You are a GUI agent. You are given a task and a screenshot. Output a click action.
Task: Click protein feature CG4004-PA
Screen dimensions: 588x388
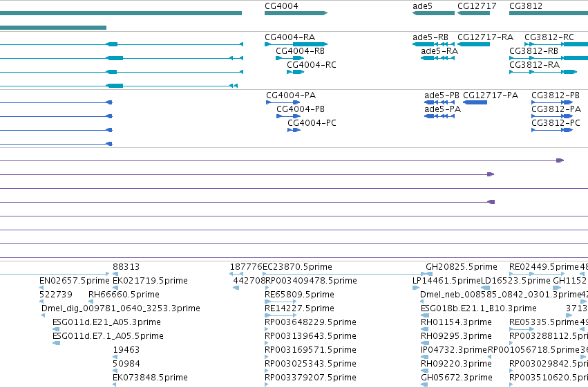coord(283,102)
